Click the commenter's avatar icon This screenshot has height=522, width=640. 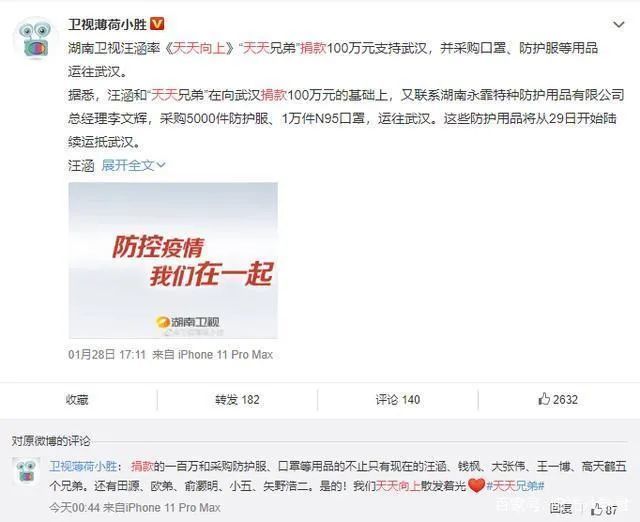pos(26,471)
